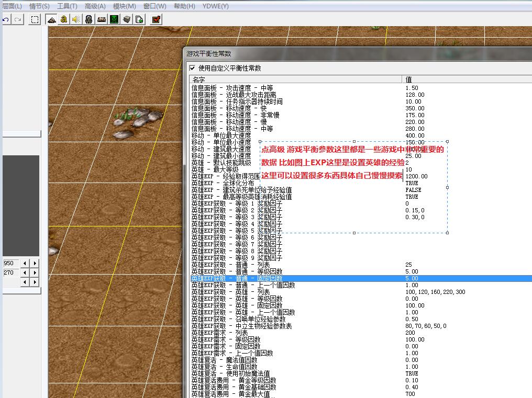The height and width of the screenshot is (398, 532).
Task: Open the Object Editor helmet icon
Action: (89, 19)
